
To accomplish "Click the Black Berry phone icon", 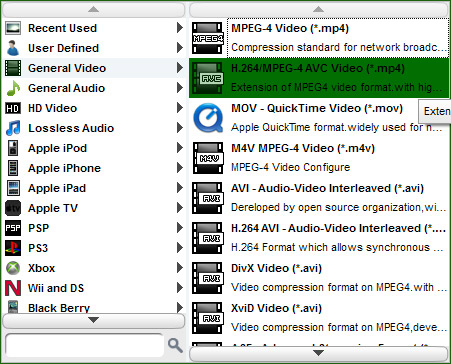I will (13, 307).
